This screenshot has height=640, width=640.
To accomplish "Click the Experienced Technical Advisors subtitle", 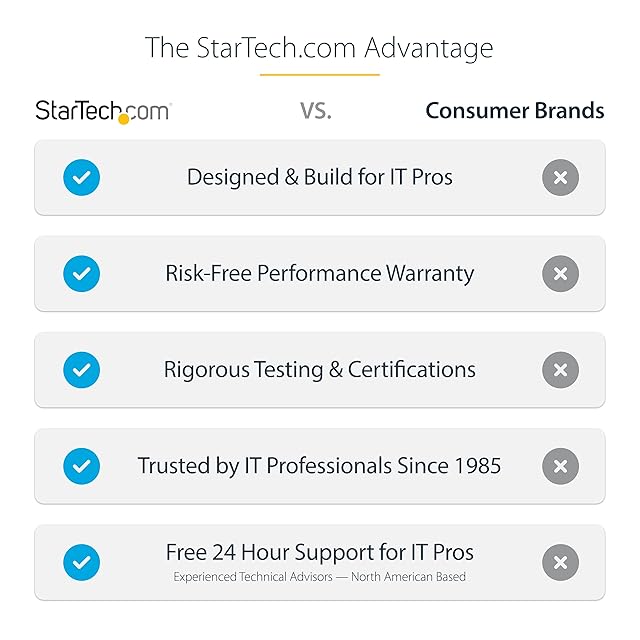I will 320,577.
